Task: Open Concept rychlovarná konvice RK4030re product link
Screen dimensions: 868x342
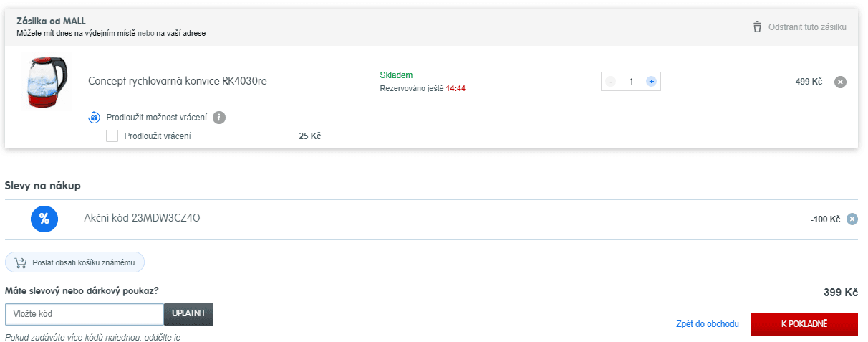Action: [178, 81]
